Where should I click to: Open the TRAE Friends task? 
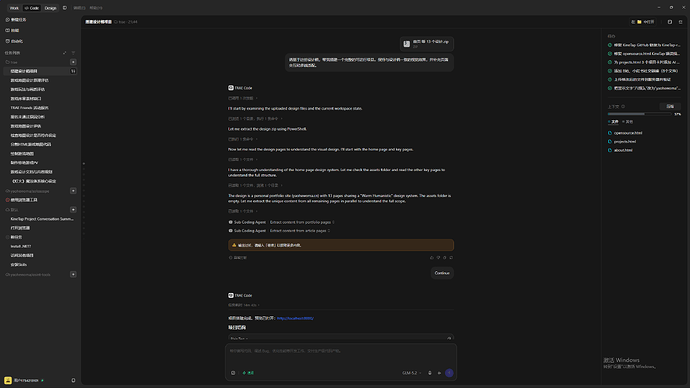(x=29, y=108)
